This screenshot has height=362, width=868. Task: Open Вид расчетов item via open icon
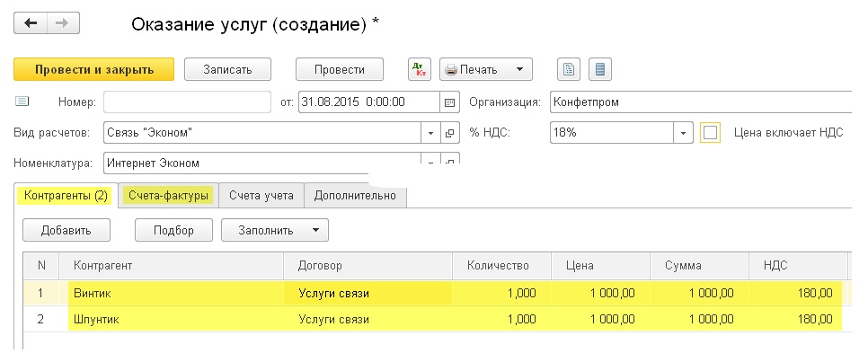[449, 133]
